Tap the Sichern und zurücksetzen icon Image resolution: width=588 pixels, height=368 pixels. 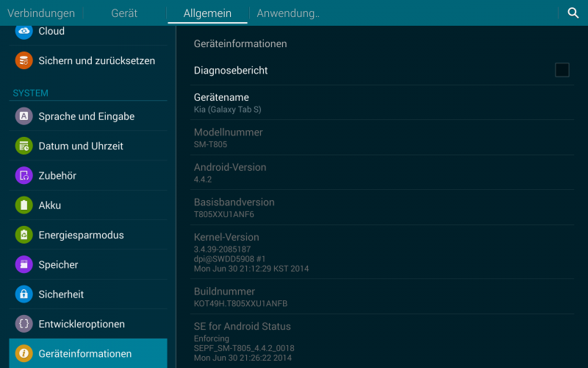pos(24,60)
